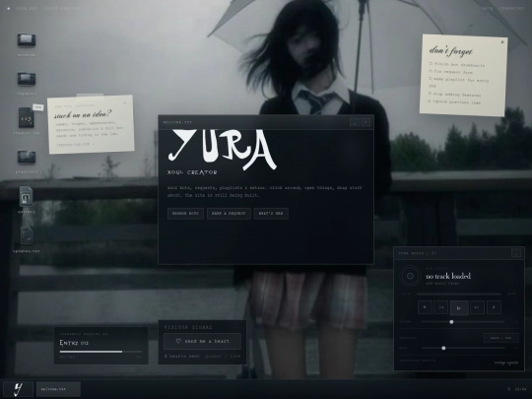Click 'no track loaded' title
Viewport: 532px width, 399px height.
click(448, 276)
